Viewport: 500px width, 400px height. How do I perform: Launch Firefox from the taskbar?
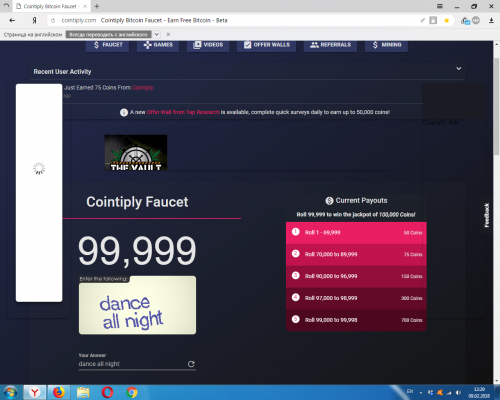click(x=58, y=392)
